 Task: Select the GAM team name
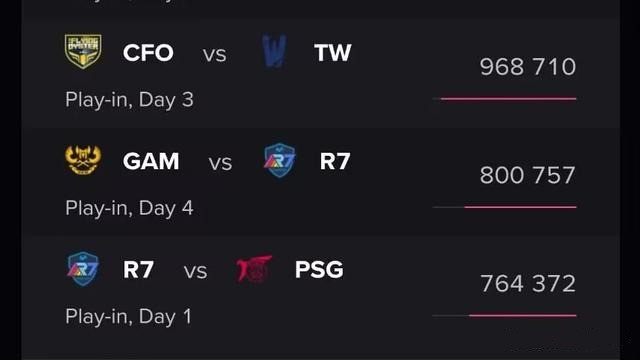[151, 161]
